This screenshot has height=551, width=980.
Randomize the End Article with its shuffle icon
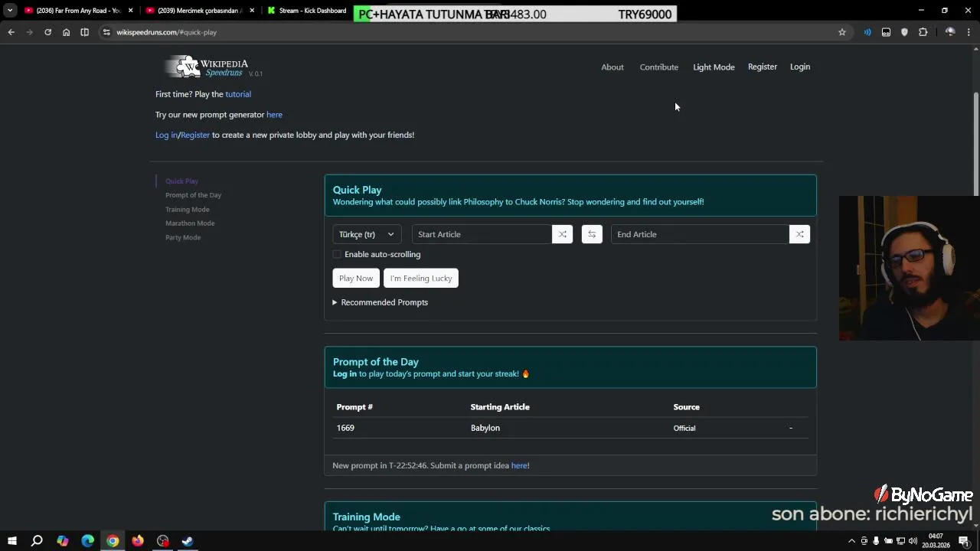[799, 234]
